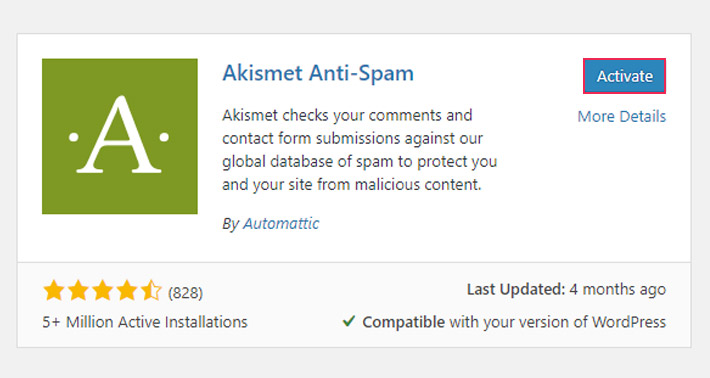
Task: Click the green compatibility checkmark icon
Action: [x=349, y=321]
